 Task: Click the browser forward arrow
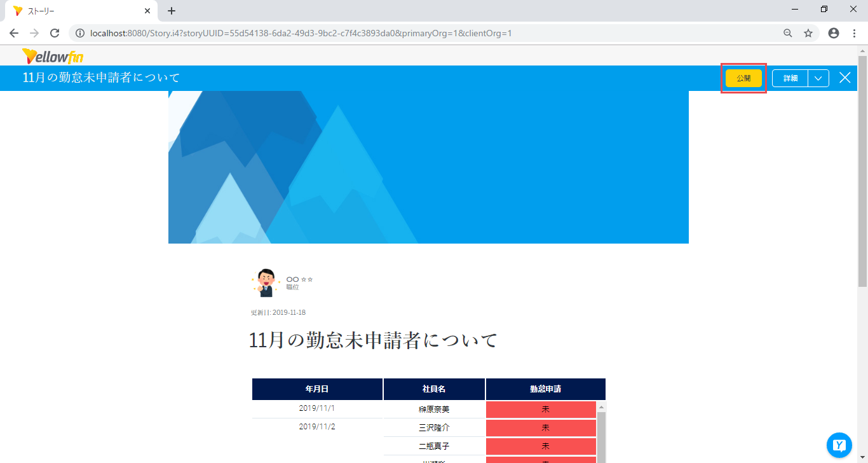tap(34, 33)
